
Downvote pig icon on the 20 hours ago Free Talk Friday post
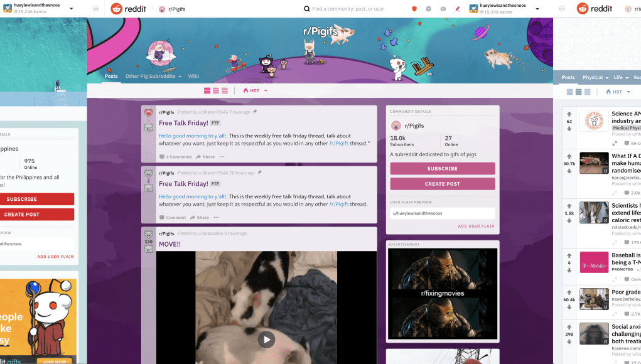(148, 188)
